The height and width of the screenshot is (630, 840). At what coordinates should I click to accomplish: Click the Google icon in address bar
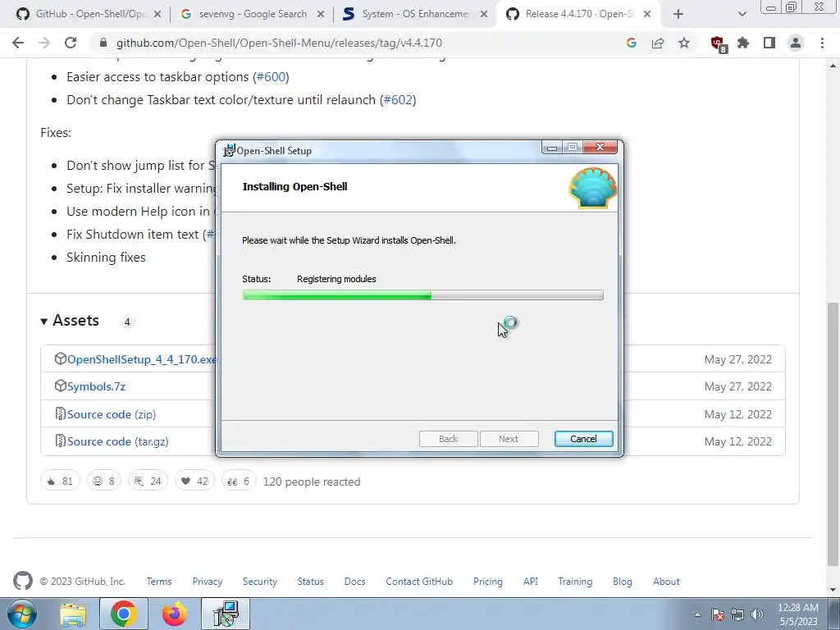[x=632, y=43]
